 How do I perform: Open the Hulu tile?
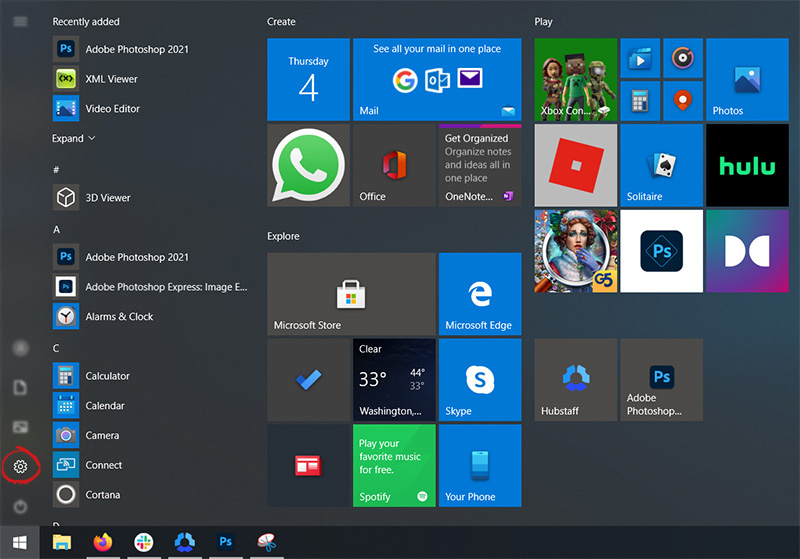pos(747,165)
